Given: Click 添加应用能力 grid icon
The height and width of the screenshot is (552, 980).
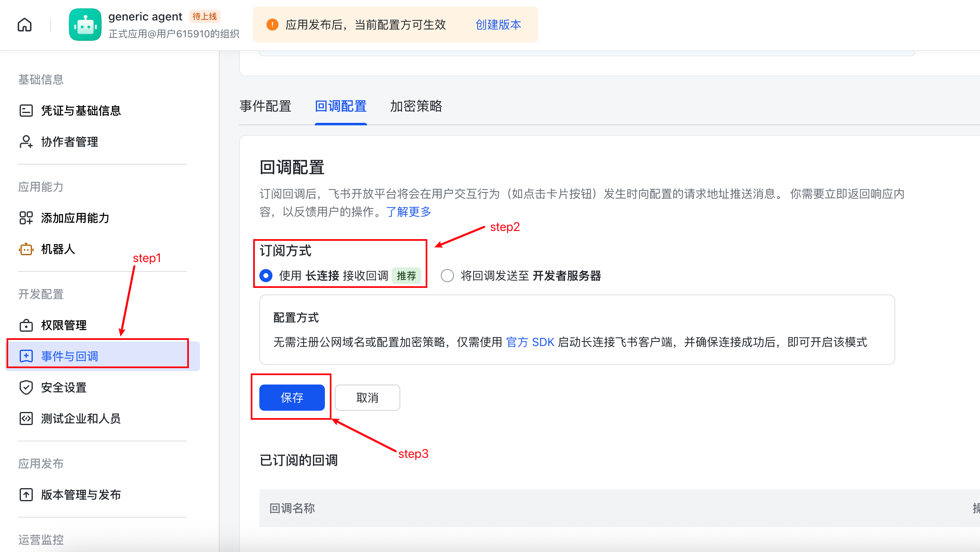Looking at the screenshot, I should tap(26, 218).
